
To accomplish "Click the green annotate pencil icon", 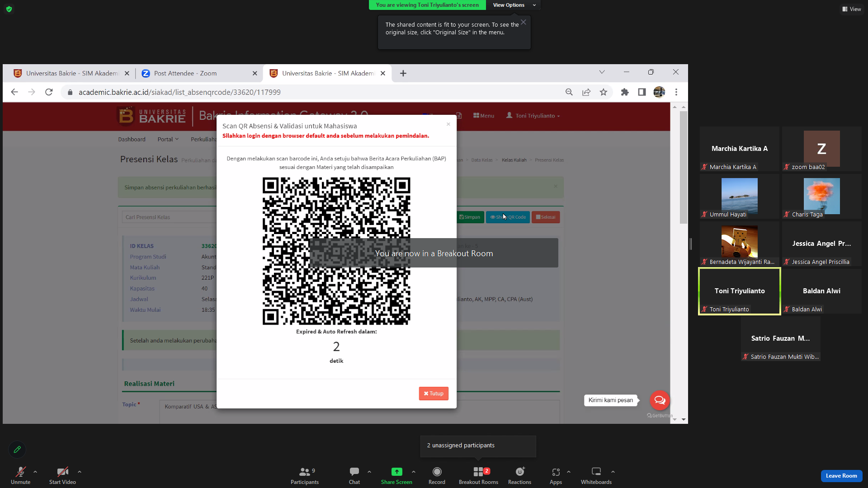I will coord(17,450).
